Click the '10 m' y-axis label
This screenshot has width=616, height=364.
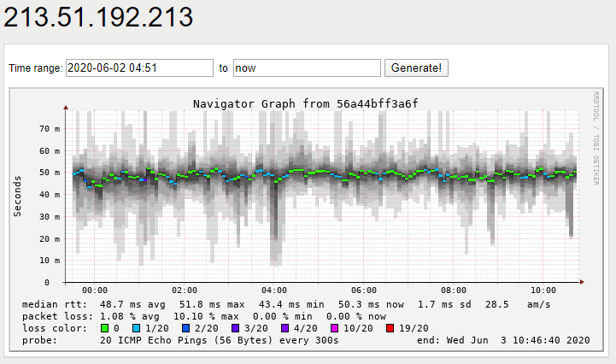click(50, 261)
